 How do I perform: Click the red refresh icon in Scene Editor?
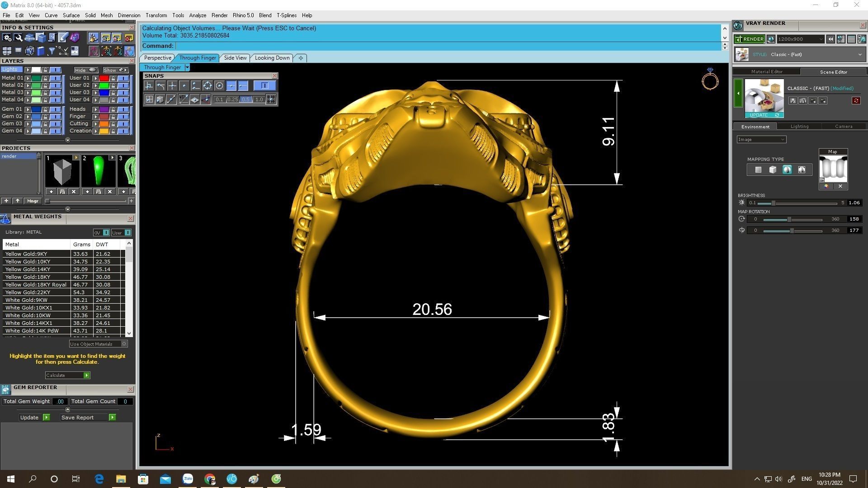point(856,100)
